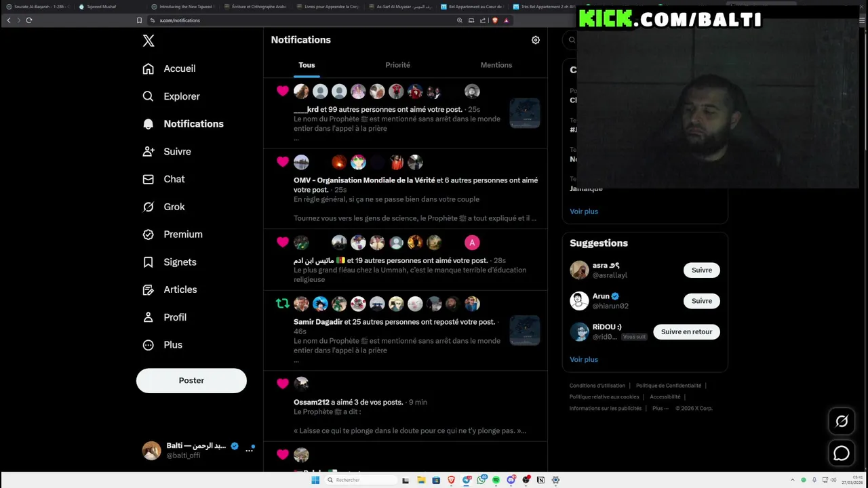Open Ossam212's profile link
This screenshot has width=868, height=488.
click(x=311, y=402)
